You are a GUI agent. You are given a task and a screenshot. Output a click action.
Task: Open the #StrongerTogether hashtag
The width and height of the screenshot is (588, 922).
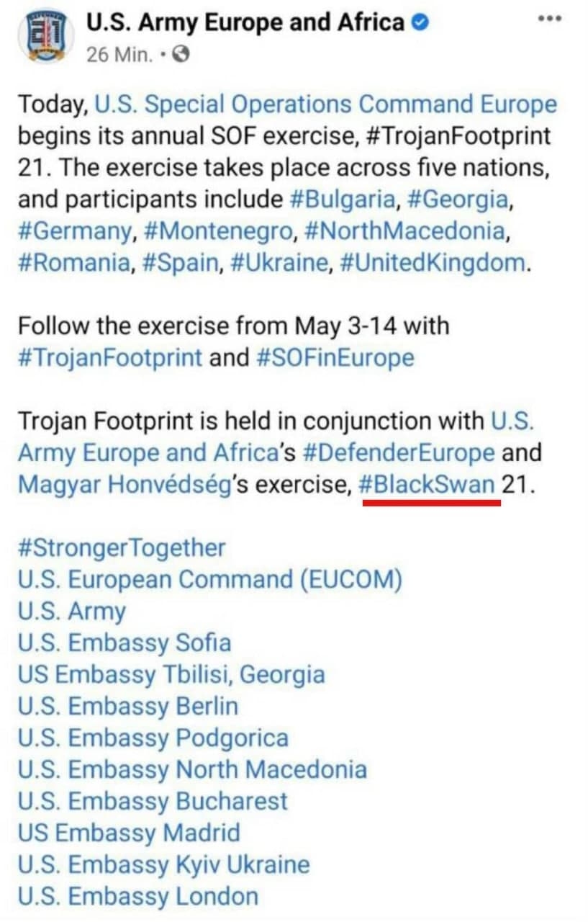click(x=122, y=548)
